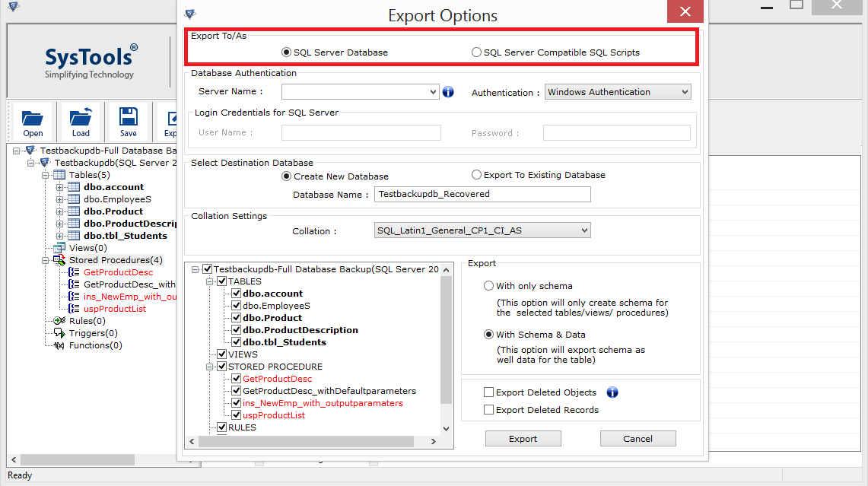Expand dbo.Product node in main tree
This screenshot has width=868, height=486.
pos(59,211)
